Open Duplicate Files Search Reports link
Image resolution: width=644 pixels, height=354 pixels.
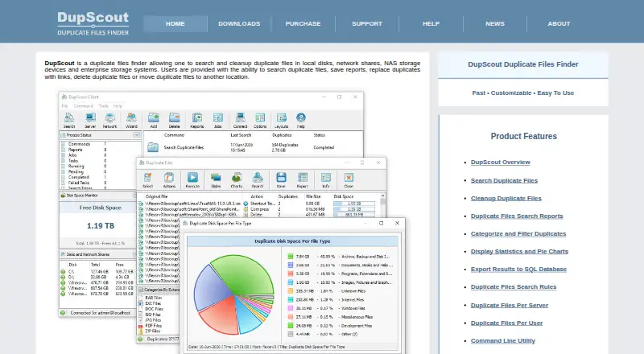[x=517, y=216]
